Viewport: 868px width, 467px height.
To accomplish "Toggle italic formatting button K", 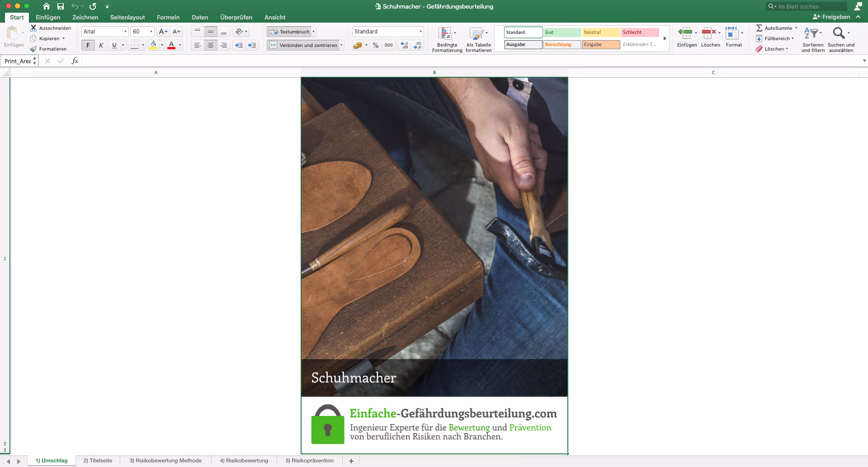I will [x=101, y=45].
